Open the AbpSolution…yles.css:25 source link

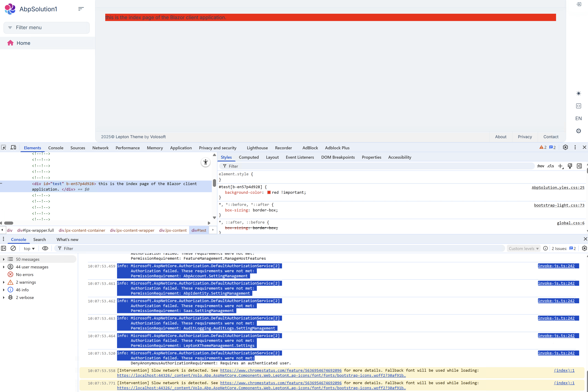tap(558, 187)
